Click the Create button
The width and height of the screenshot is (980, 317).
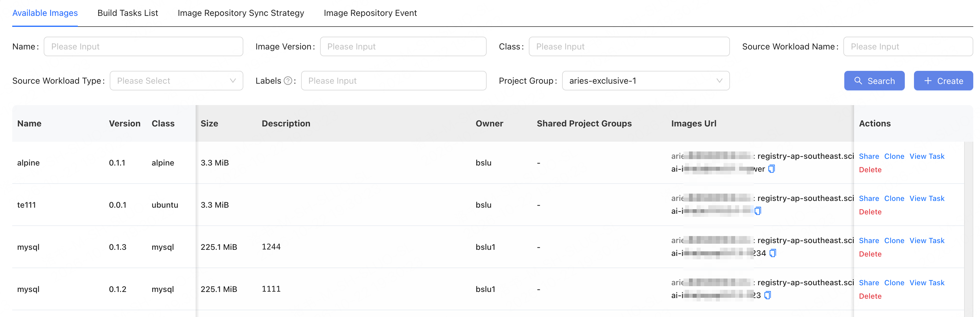pyautogui.click(x=944, y=81)
